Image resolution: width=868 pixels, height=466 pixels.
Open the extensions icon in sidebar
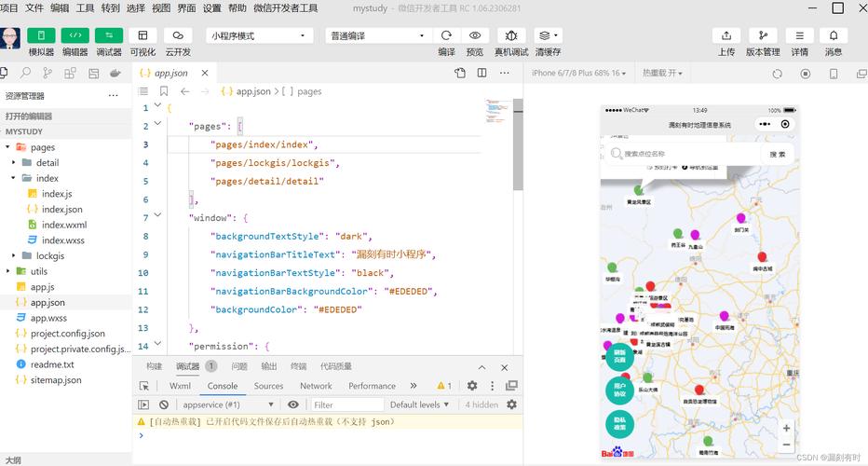[70, 73]
